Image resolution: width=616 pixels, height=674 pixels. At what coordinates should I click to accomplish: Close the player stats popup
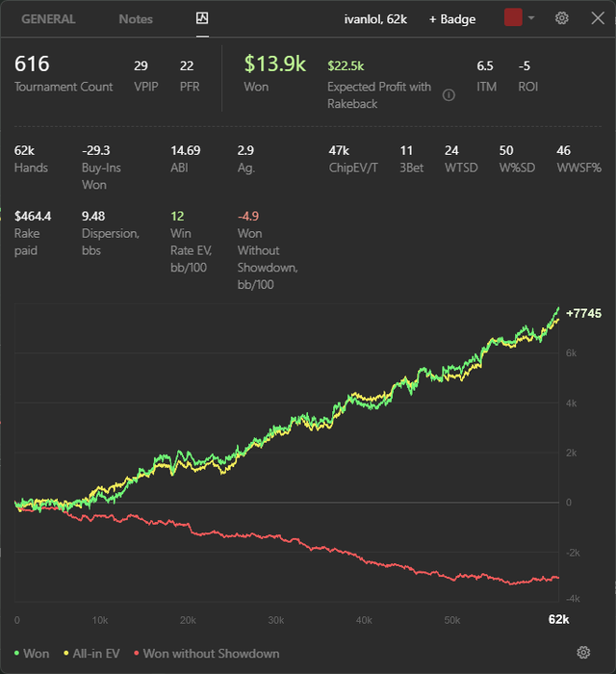click(598, 18)
